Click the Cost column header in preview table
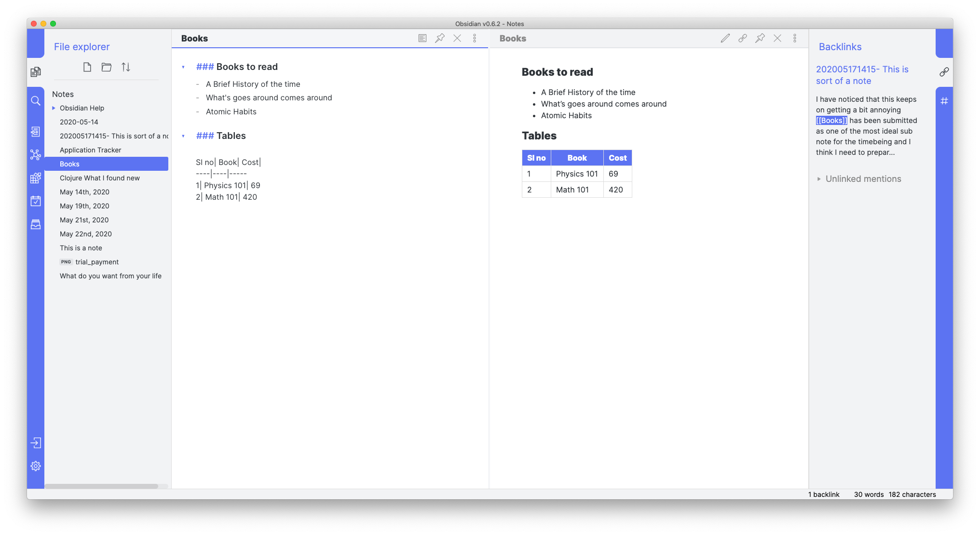980x535 pixels. point(618,158)
